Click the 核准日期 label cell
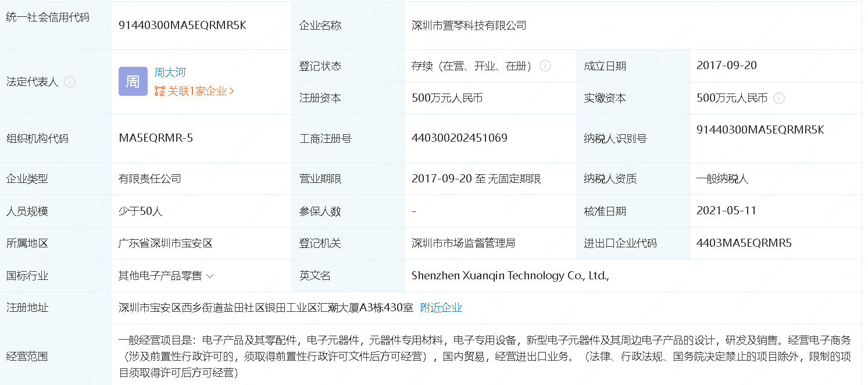 coord(633,211)
